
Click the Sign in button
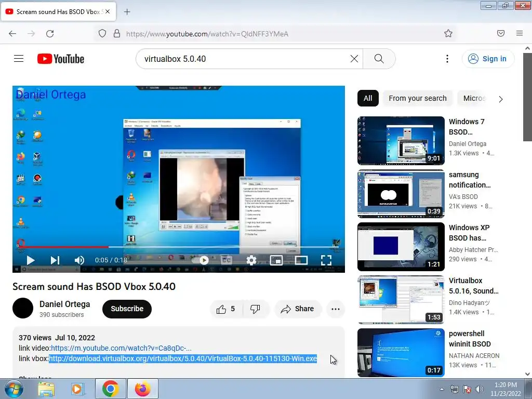pos(488,59)
